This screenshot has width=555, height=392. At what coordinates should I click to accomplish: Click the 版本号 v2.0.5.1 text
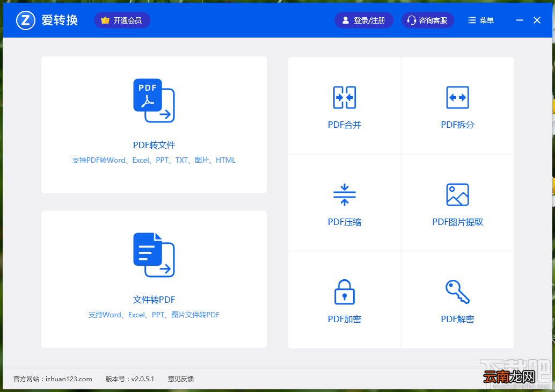click(x=130, y=379)
